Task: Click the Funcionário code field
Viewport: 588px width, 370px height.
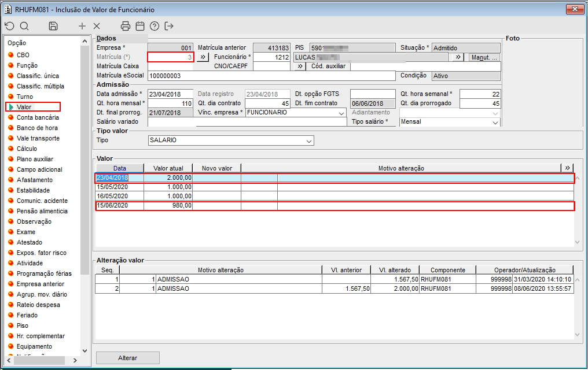Action: click(x=272, y=57)
